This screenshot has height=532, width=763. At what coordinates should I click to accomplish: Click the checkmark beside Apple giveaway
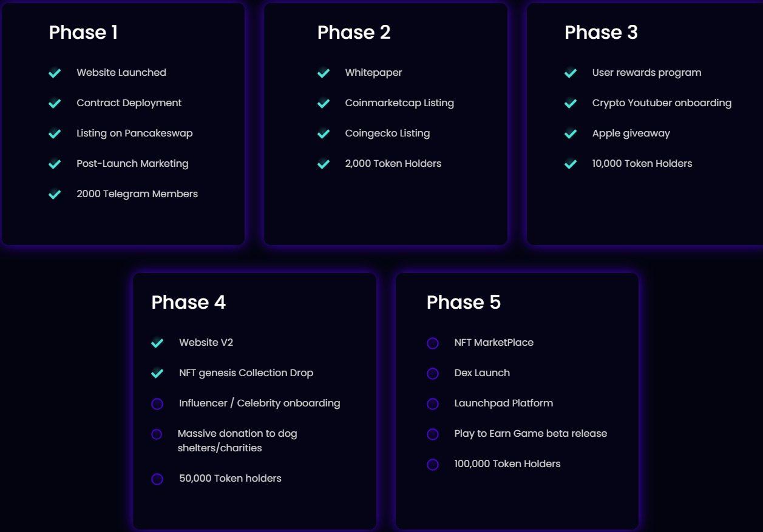(571, 133)
